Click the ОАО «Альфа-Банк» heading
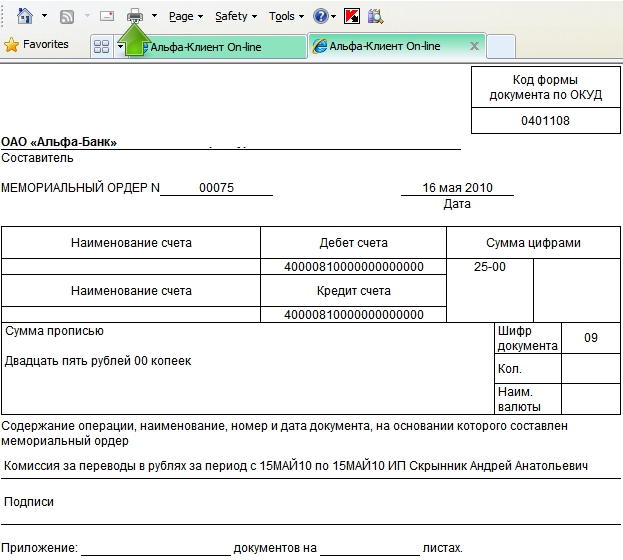623x560 pixels. 59,142
